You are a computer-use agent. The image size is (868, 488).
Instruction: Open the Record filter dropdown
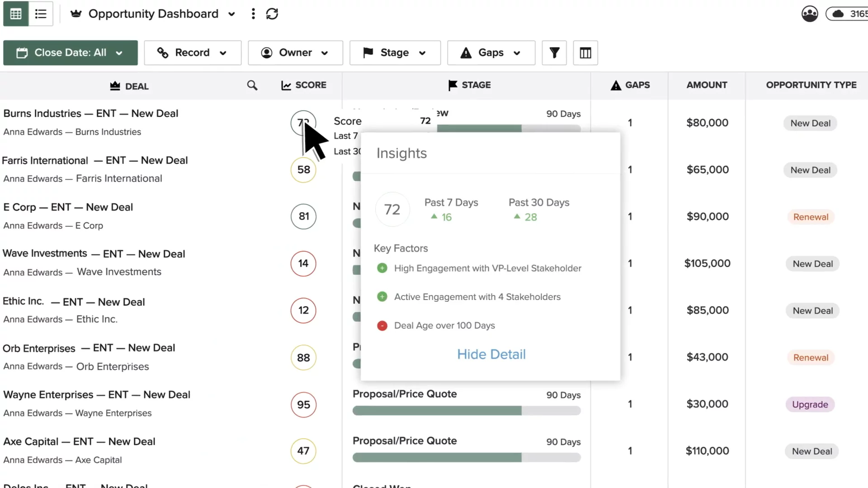click(193, 53)
